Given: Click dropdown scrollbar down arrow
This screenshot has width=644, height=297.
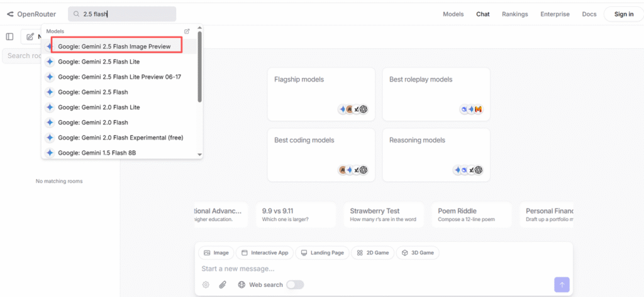Looking at the screenshot, I should [x=199, y=154].
